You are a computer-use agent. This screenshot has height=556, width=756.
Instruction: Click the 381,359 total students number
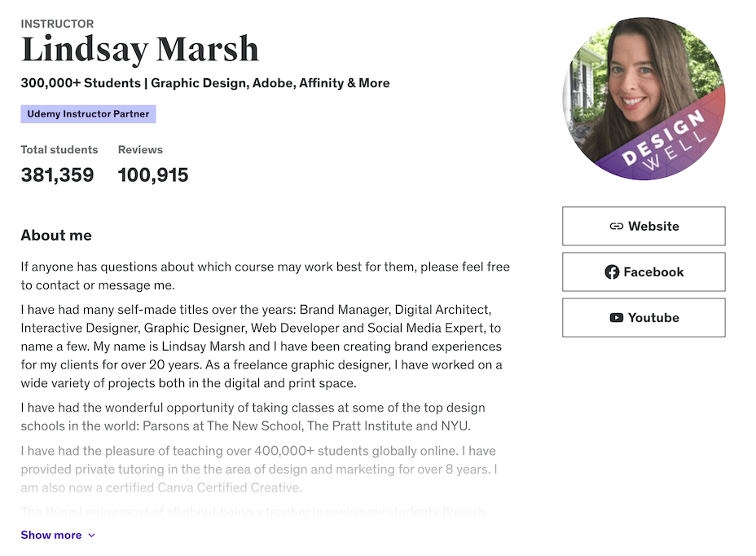coord(57,174)
